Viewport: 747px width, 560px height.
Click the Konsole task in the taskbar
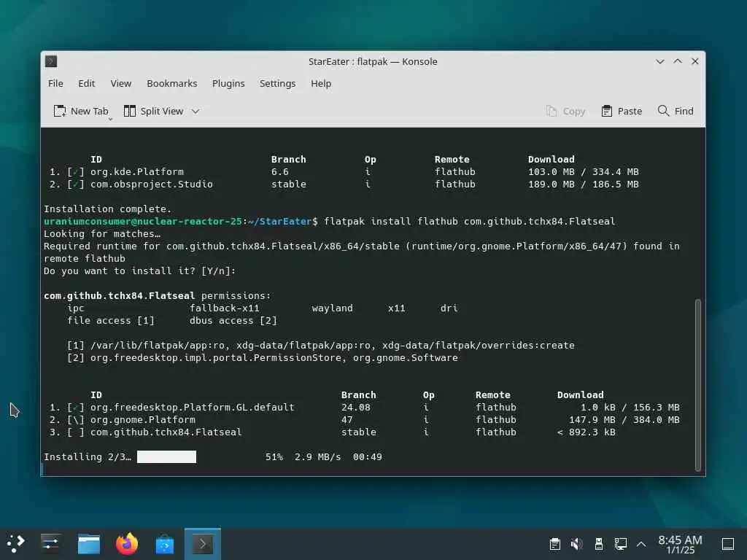[203, 543]
